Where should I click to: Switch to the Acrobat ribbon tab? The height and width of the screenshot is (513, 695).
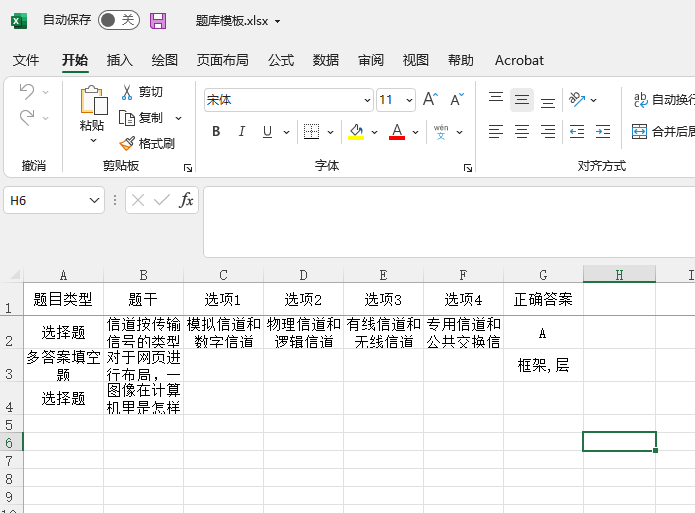coord(519,60)
